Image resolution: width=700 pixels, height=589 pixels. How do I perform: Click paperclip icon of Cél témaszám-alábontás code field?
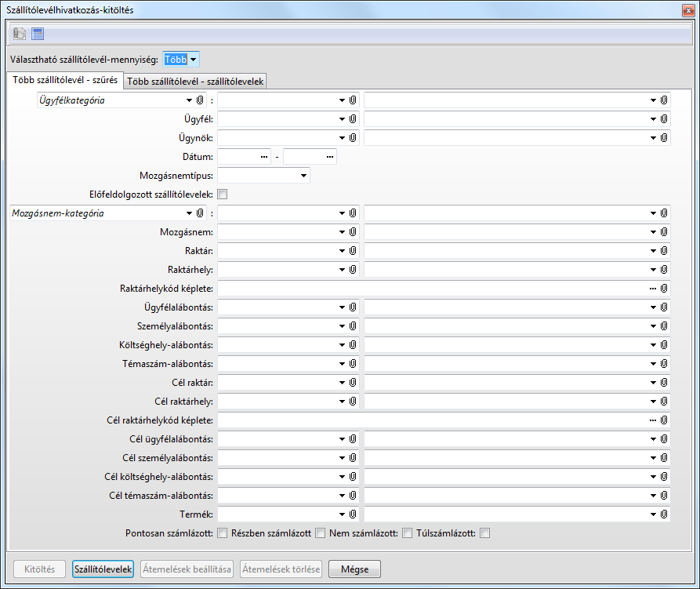coord(353,496)
